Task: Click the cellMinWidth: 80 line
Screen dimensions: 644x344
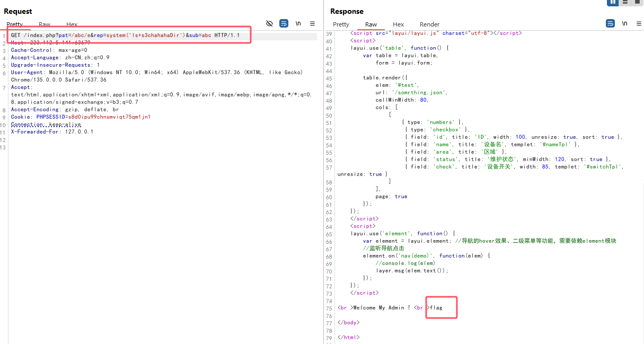Action: click(x=402, y=100)
